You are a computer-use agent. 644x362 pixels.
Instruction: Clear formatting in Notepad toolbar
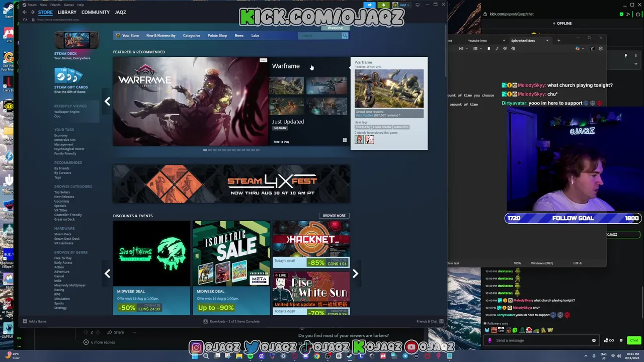coord(513,49)
